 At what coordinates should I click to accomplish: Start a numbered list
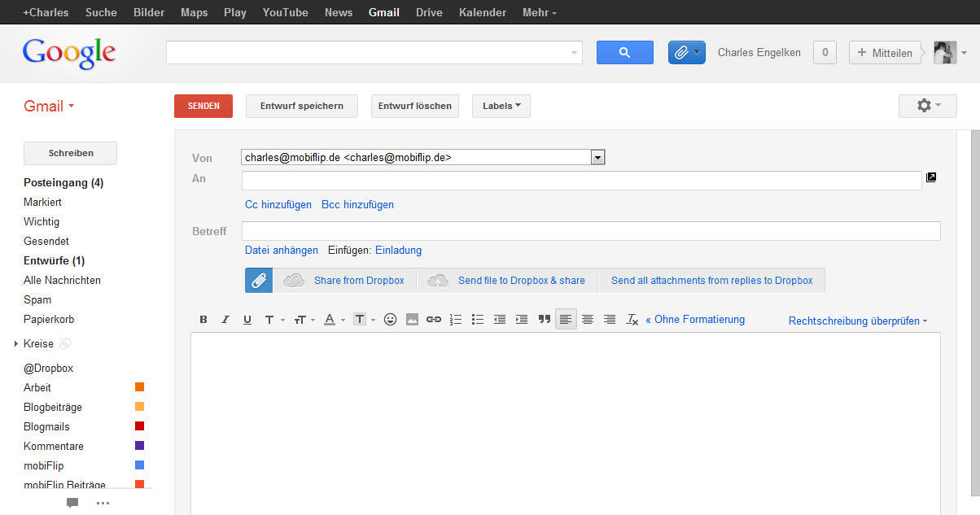coord(456,320)
